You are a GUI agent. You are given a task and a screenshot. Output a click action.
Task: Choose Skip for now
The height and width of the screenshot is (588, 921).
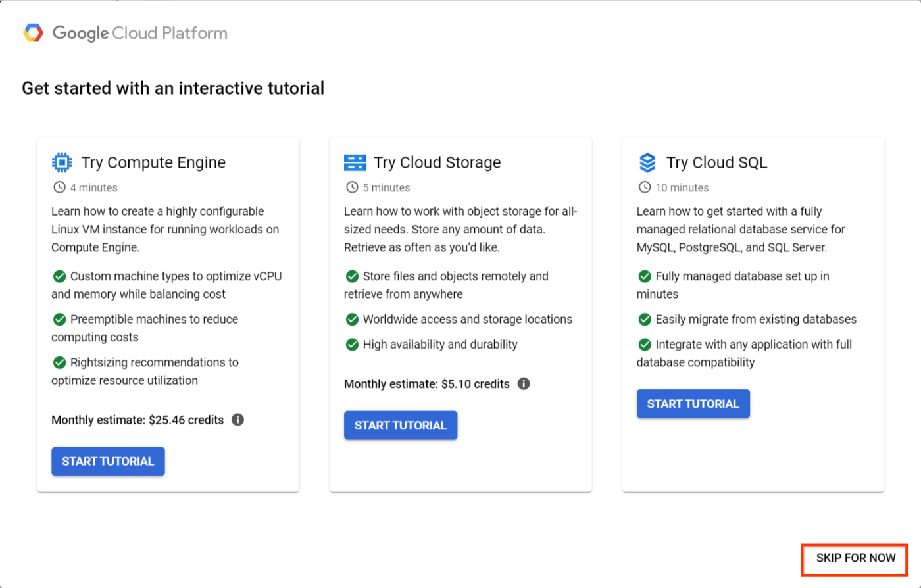point(856,558)
